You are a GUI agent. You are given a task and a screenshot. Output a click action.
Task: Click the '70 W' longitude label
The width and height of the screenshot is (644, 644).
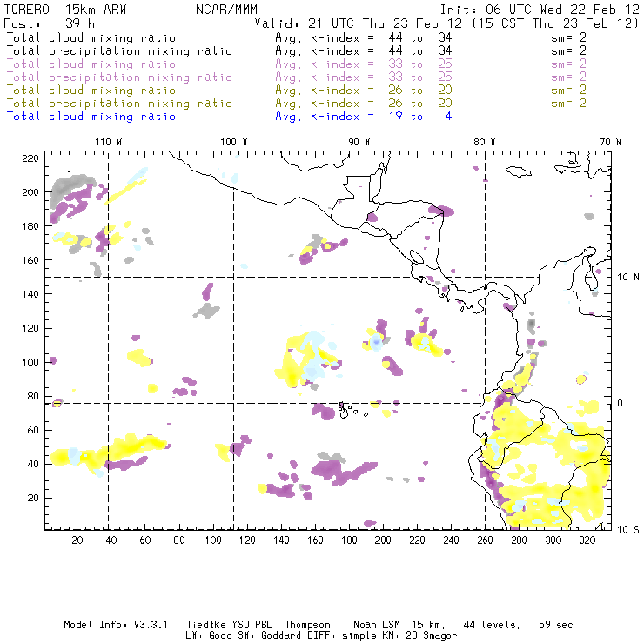tap(610, 142)
